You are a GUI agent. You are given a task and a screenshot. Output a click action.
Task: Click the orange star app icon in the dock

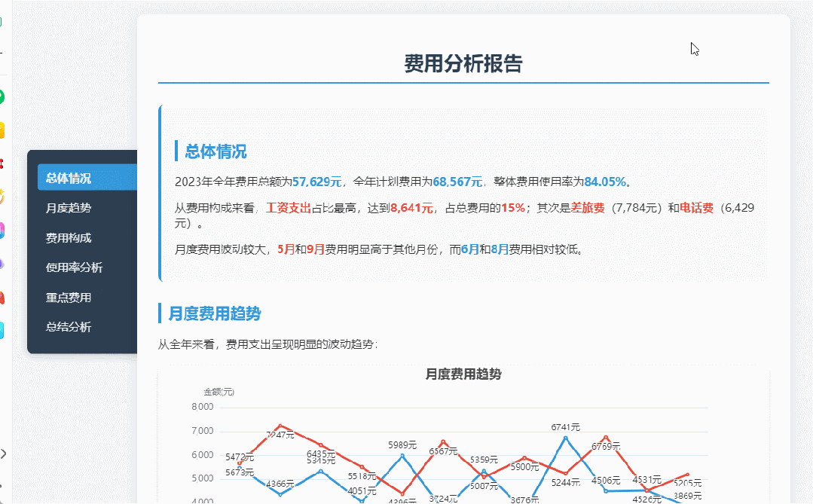pyautogui.click(x=4, y=194)
